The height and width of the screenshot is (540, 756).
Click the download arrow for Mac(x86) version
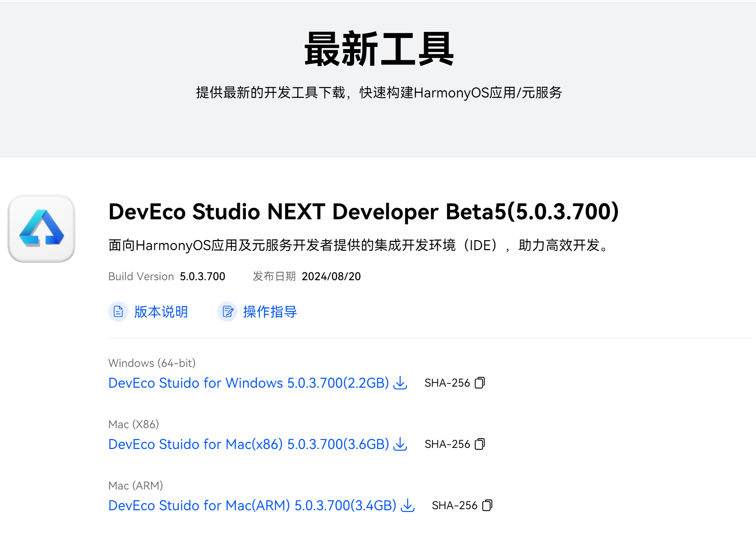click(400, 444)
